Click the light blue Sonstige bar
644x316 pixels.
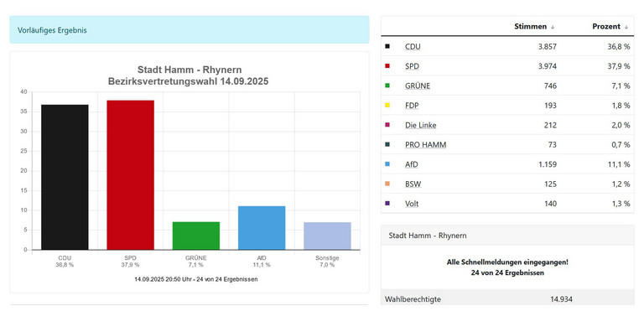(x=327, y=236)
